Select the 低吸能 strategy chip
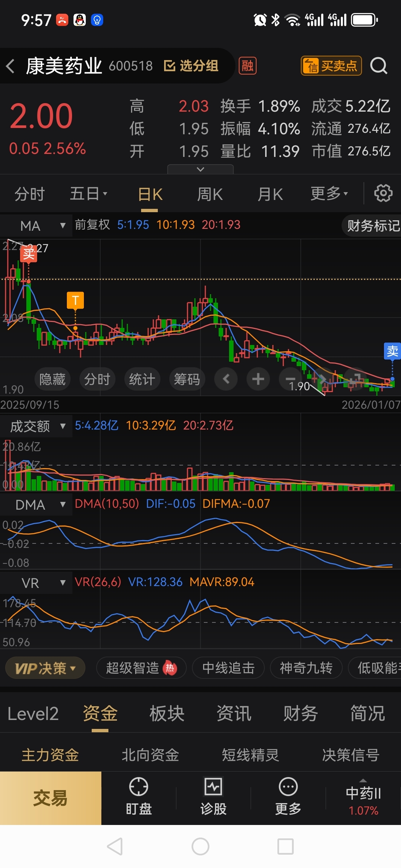The width and height of the screenshot is (401, 868). coord(375,668)
